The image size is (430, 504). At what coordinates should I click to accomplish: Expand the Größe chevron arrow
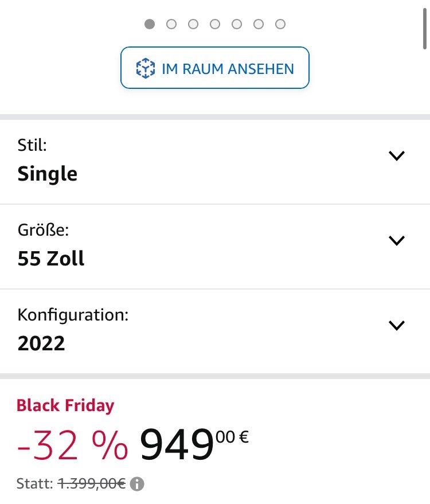coord(397,240)
